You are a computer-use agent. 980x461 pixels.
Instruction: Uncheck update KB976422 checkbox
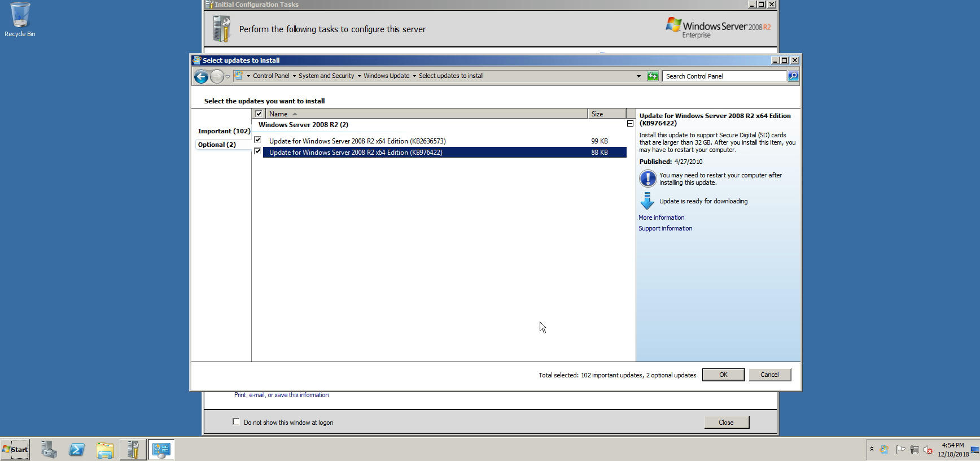[x=257, y=151]
